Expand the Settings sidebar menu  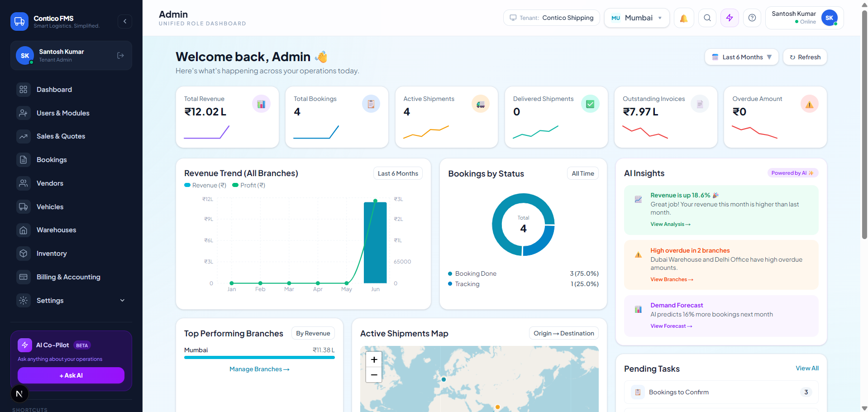tap(71, 301)
